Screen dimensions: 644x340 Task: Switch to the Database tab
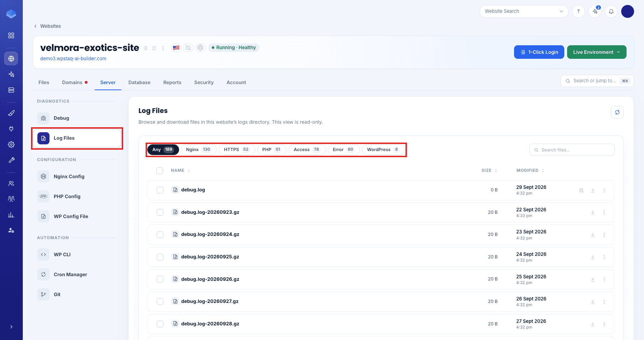[x=140, y=82]
